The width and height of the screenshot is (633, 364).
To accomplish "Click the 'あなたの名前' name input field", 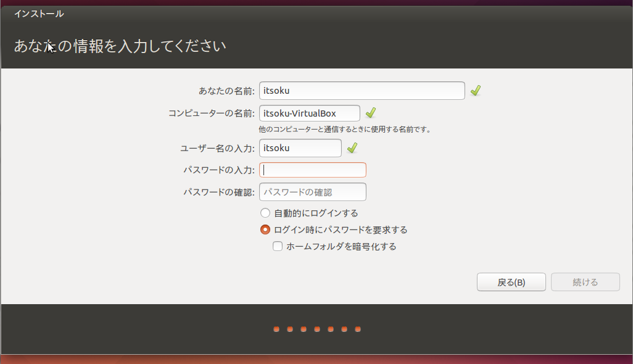I will tap(362, 91).
